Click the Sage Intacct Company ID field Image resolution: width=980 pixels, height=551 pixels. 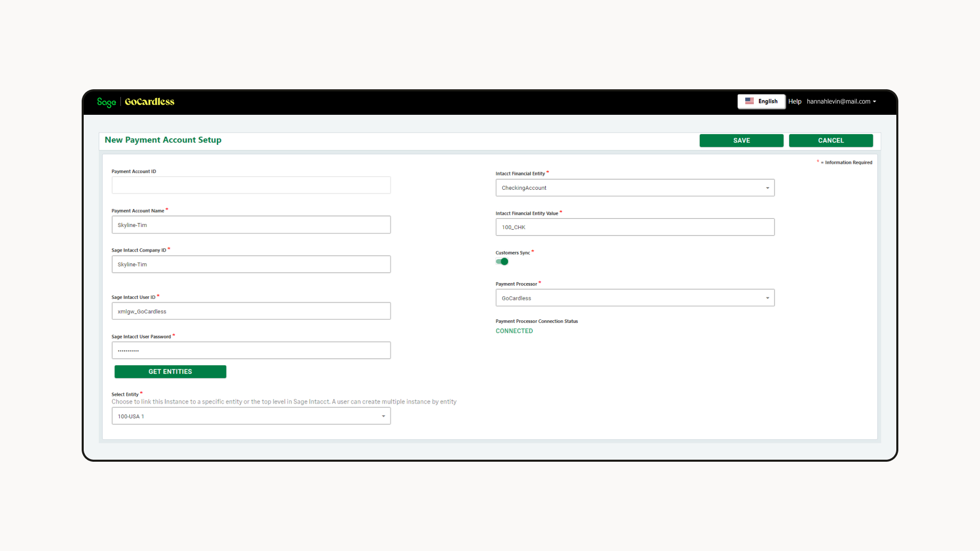click(x=251, y=264)
